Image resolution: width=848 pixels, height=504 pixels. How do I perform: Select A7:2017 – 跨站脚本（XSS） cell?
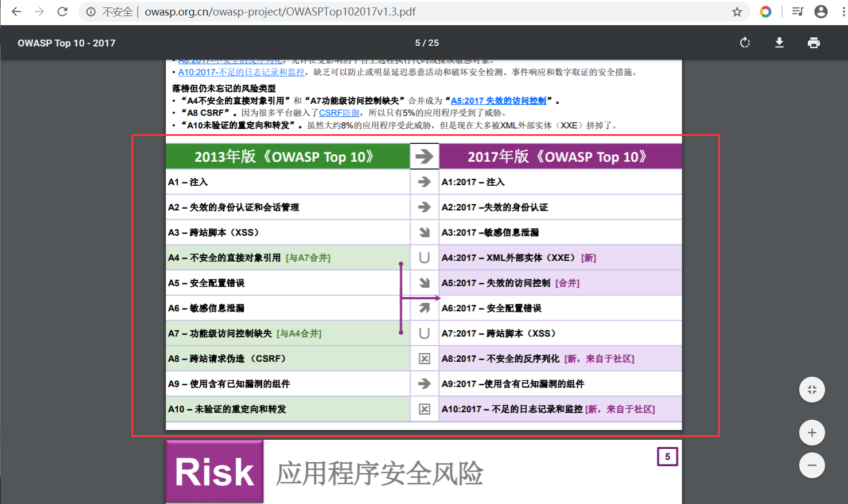coord(561,333)
